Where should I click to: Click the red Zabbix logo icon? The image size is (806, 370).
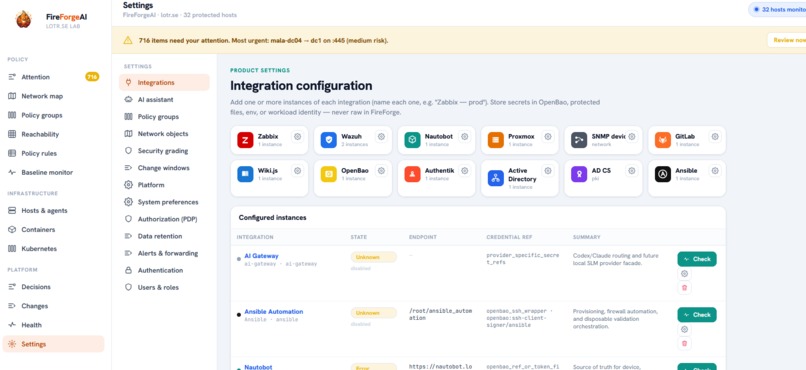point(245,140)
